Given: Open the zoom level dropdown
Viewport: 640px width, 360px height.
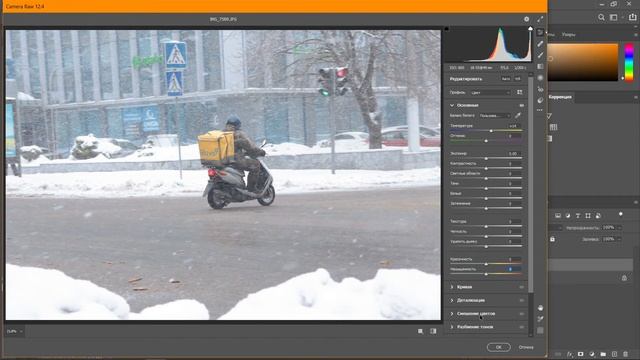Looking at the screenshot, I should [x=14, y=331].
